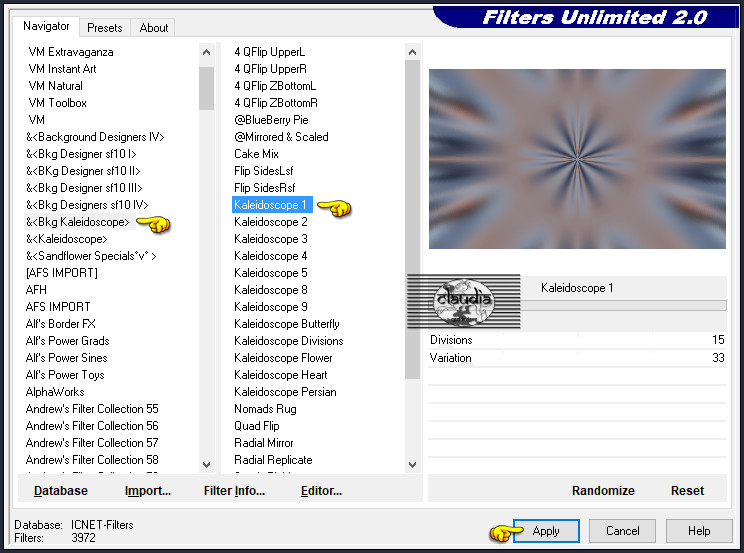
Task: Select VM Natural category
Action: [x=56, y=86]
